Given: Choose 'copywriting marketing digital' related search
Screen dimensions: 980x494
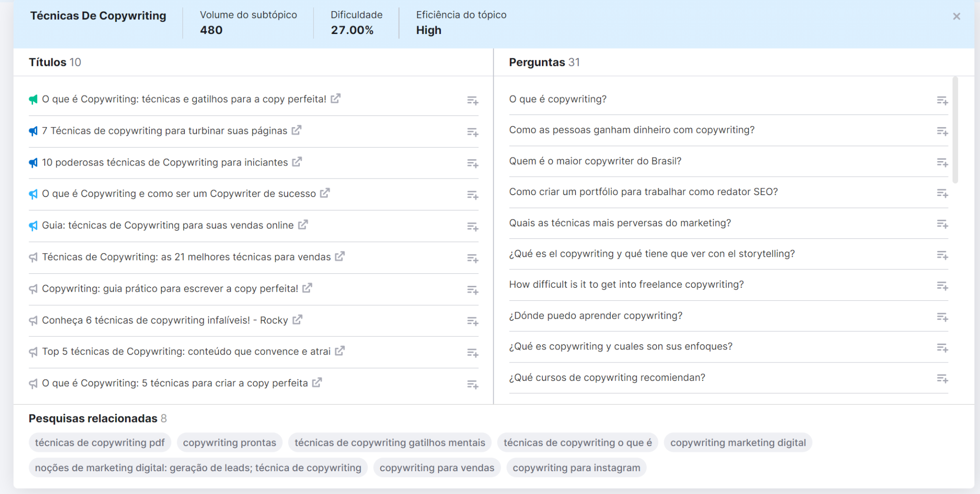Looking at the screenshot, I should [738, 443].
